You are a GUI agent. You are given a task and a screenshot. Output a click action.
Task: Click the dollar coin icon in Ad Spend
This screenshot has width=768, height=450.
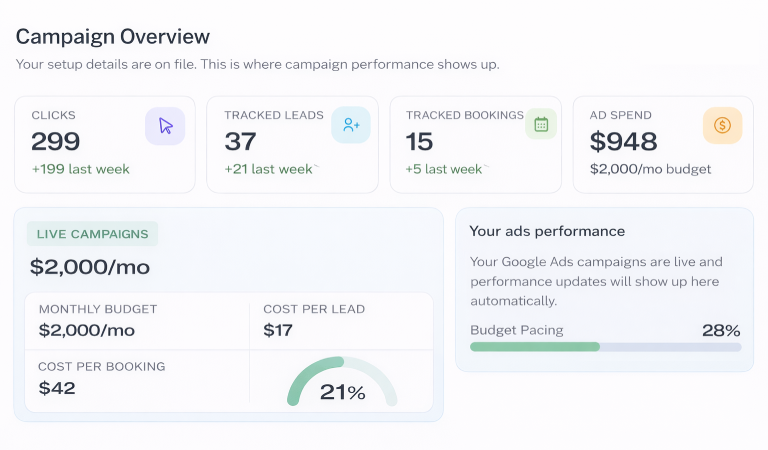(722, 126)
